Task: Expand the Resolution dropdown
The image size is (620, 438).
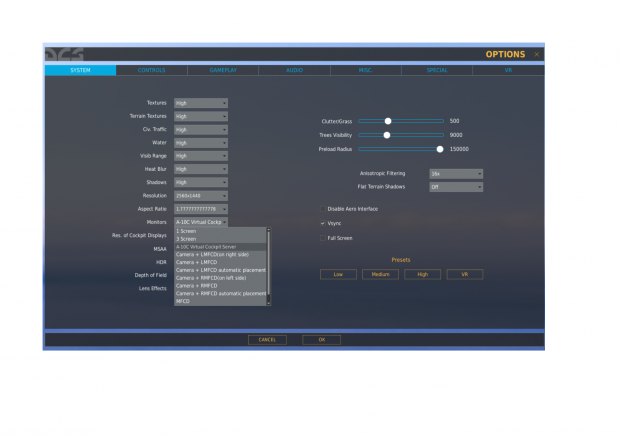Action: [201, 195]
